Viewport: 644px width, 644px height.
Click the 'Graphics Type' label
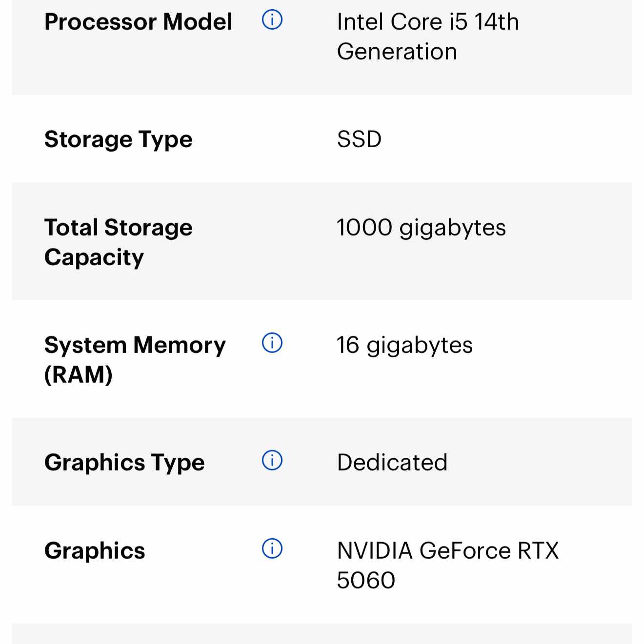click(x=124, y=462)
